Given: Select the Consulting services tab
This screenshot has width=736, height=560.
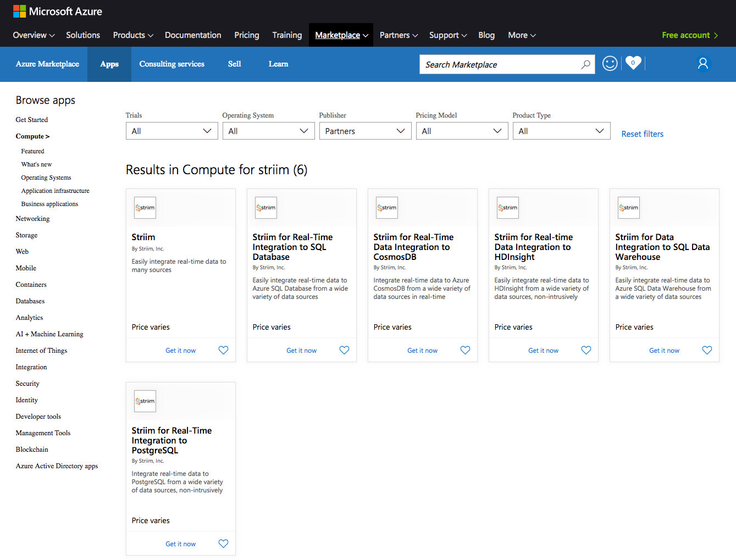Looking at the screenshot, I should (x=172, y=64).
